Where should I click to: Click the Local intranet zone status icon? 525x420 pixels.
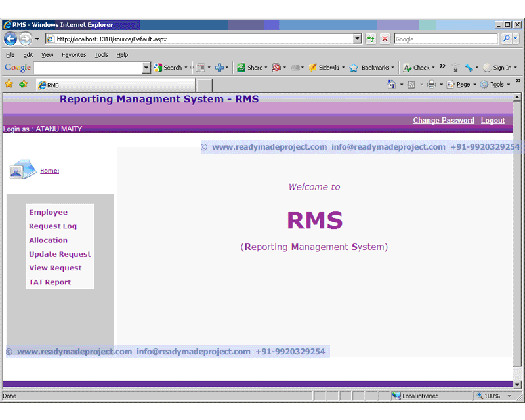coord(396,396)
